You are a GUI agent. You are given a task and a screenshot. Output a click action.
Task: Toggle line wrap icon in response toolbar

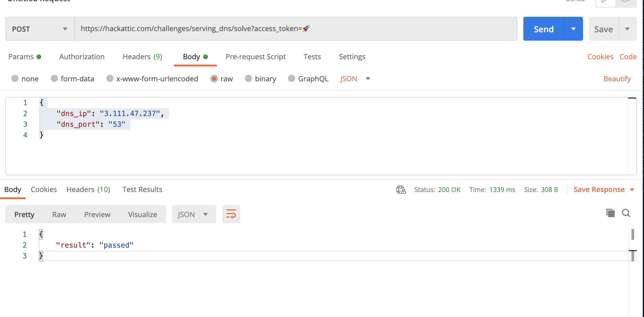(231, 214)
